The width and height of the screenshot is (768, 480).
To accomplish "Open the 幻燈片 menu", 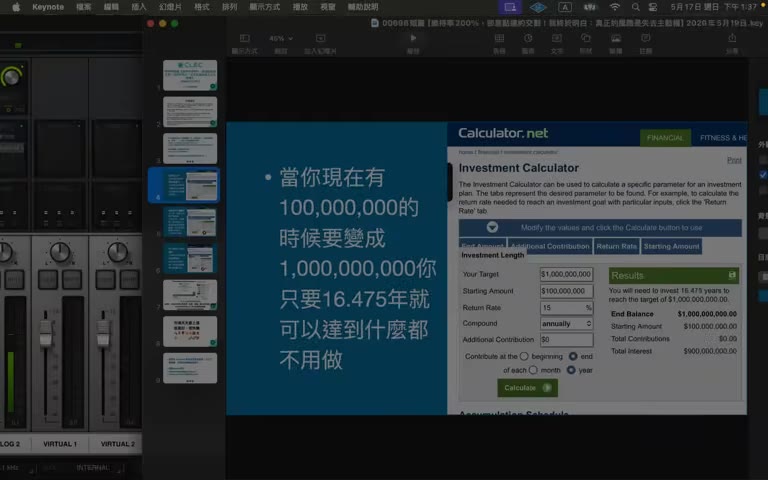I will 170,7.
